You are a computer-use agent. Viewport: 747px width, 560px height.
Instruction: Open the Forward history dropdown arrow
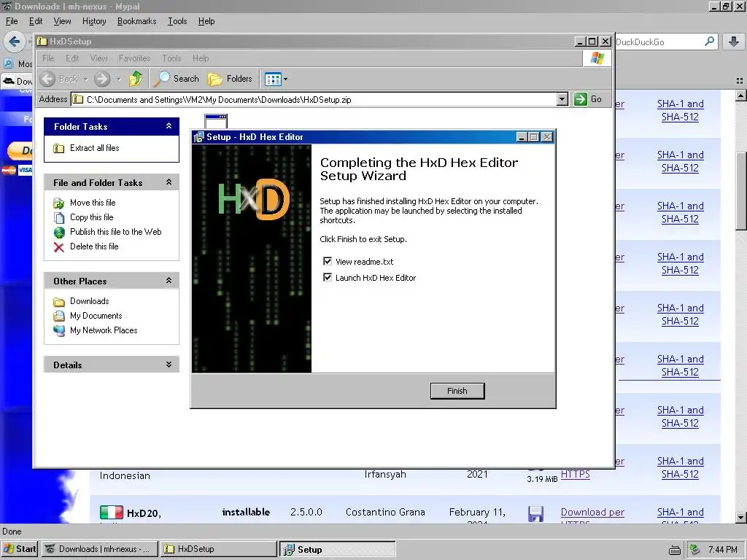(x=119, y=79)
